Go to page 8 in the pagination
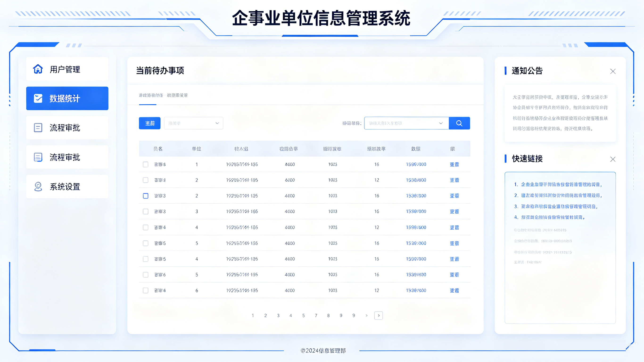Image resolution: width=644 pixels, height=362 pixels. pyautogui.click(x=329, y=316)
